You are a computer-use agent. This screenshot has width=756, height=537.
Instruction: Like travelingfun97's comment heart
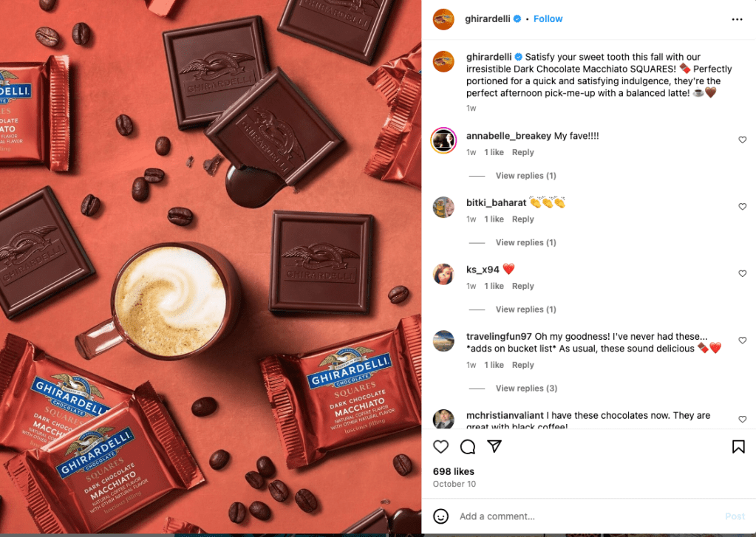[743, 341]
